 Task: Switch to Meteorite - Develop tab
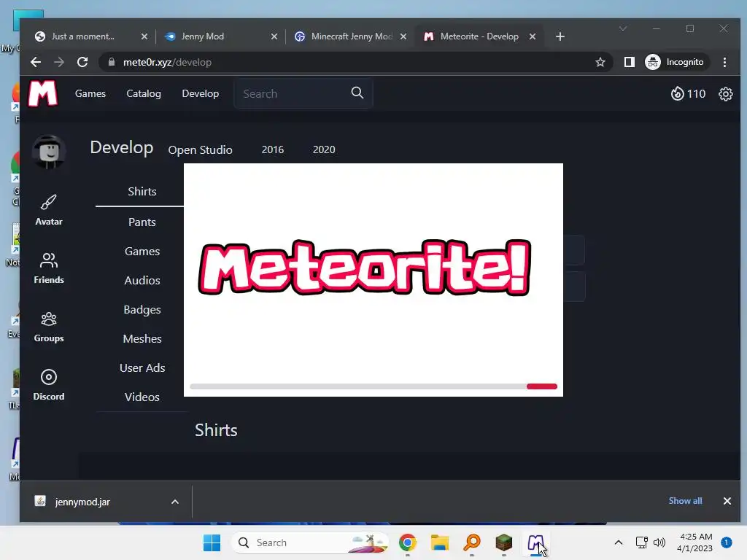[479, 36]
